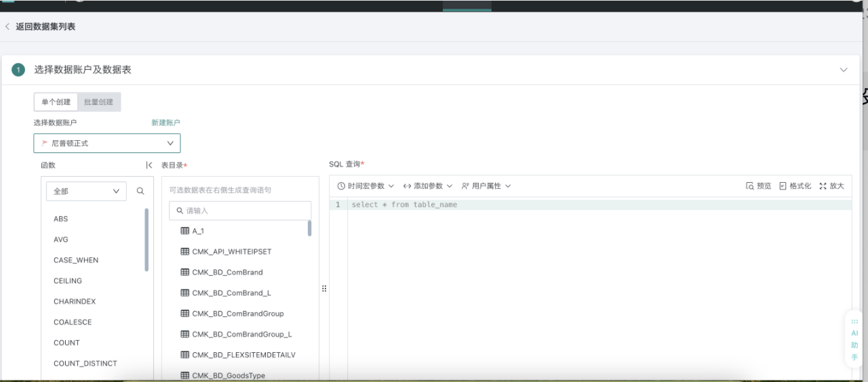The image size is (868, 382).
Task: Click table icon next to CMK_BD_ComBrandGroup_L
Action: (184, 334)
